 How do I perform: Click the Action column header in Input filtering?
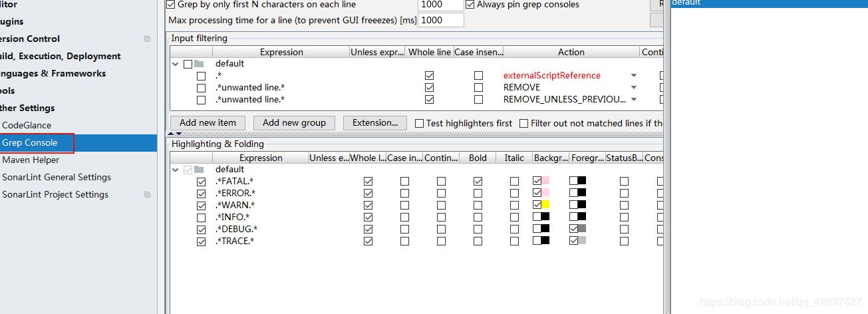pyautogui.click(x=571, y=52)
